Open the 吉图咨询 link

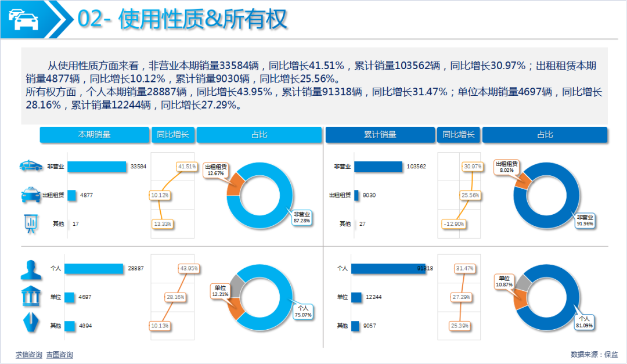(x=60, y=355)
